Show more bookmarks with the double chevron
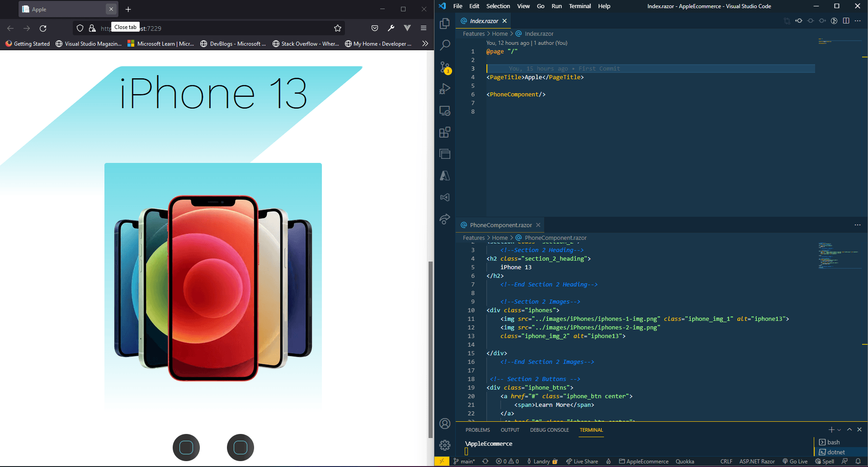Image resolution: width=868 pixels, height=467 pixels. 425,43
